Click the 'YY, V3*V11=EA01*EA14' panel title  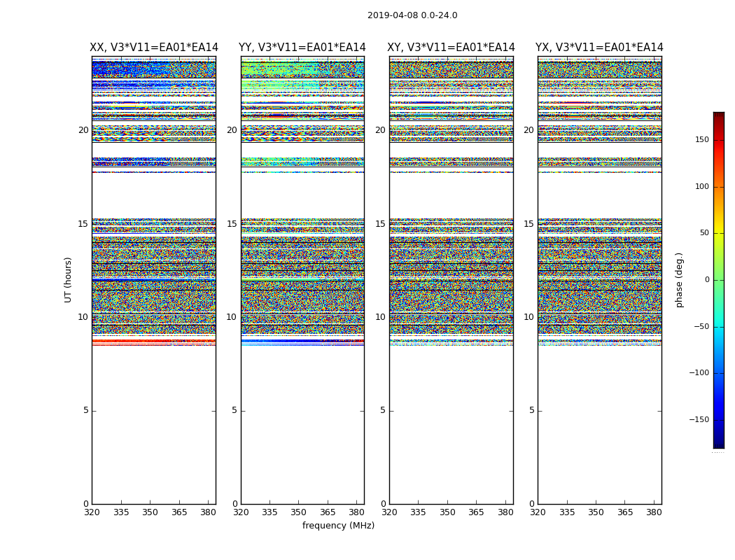click(x=302, y=48)
